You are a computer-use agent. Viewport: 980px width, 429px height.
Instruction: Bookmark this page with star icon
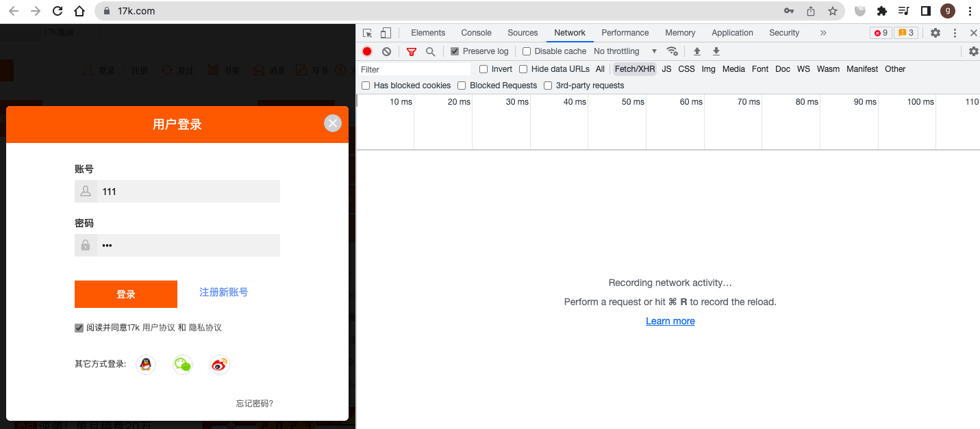[833, 11]
